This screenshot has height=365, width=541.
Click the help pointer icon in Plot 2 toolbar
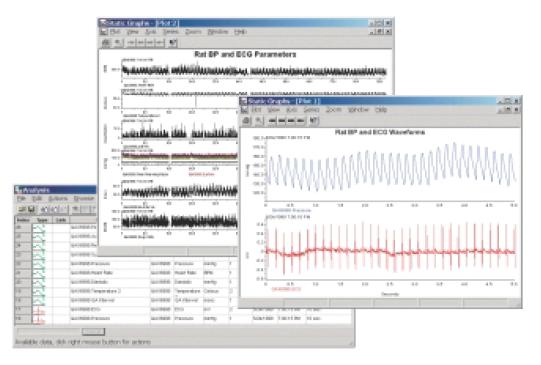[x=173, y=42]
